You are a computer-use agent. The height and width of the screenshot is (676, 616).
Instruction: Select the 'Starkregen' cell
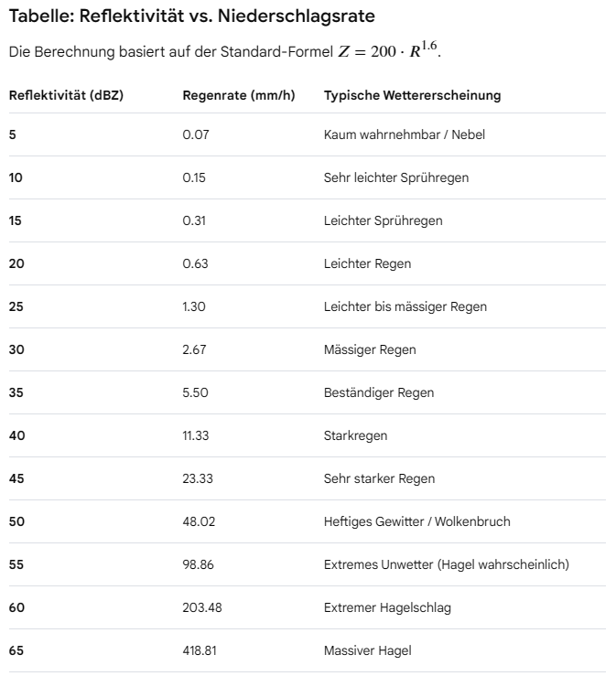click(x=355, y=435)
